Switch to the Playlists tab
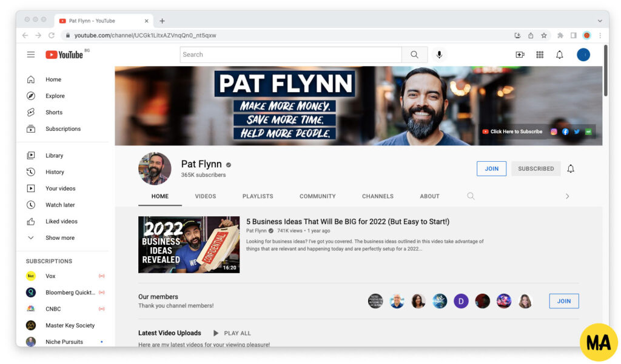The width and height of the screenshot is (621, 364). (258, 196)
